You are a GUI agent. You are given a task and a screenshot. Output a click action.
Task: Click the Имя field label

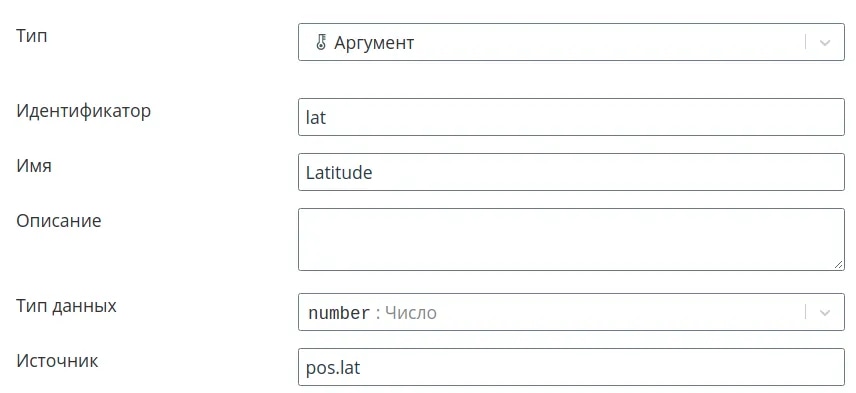tap(34, 165)
